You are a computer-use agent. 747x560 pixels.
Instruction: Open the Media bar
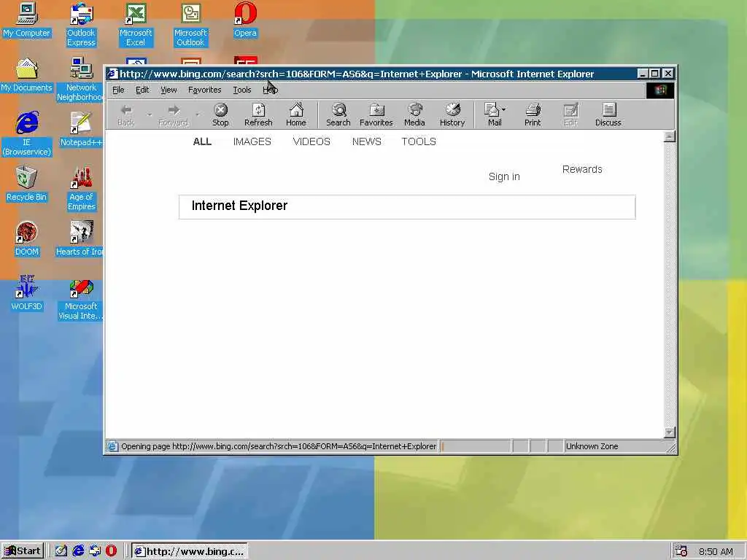click(414, 114)
